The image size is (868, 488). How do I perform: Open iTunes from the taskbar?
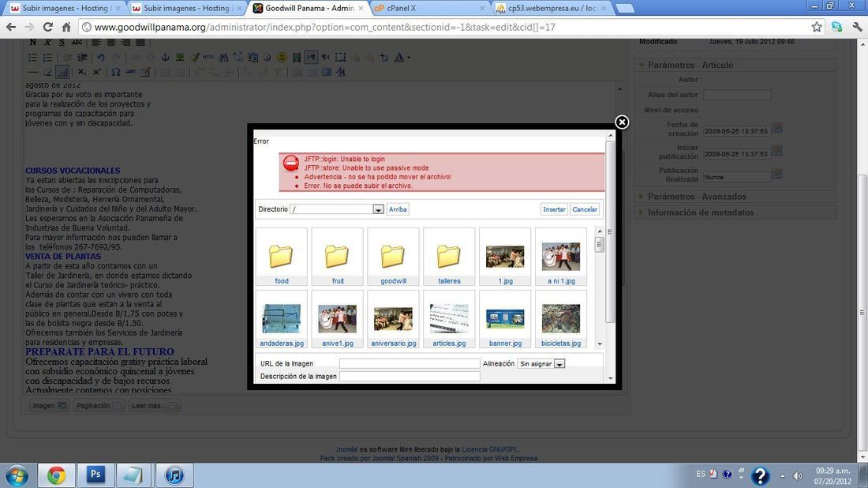[x=174, y=475]
